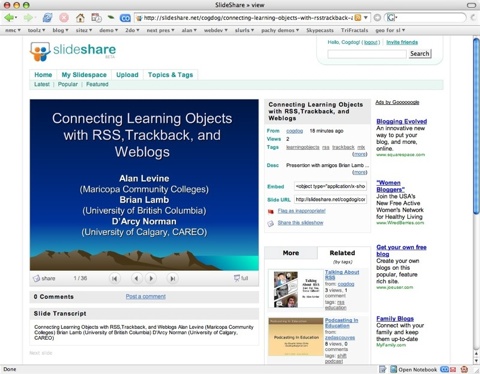Show Popular slideshows
This screenshot has height=374, width=480.
[68, 84]
